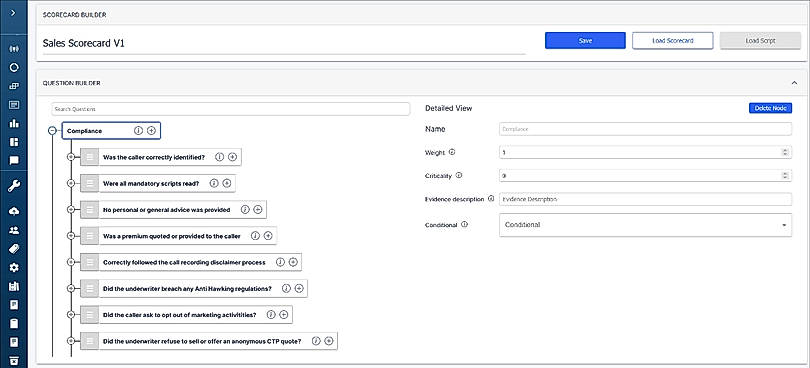
Task: Expand 'Was a premium quoted' node
Action: 71,236
